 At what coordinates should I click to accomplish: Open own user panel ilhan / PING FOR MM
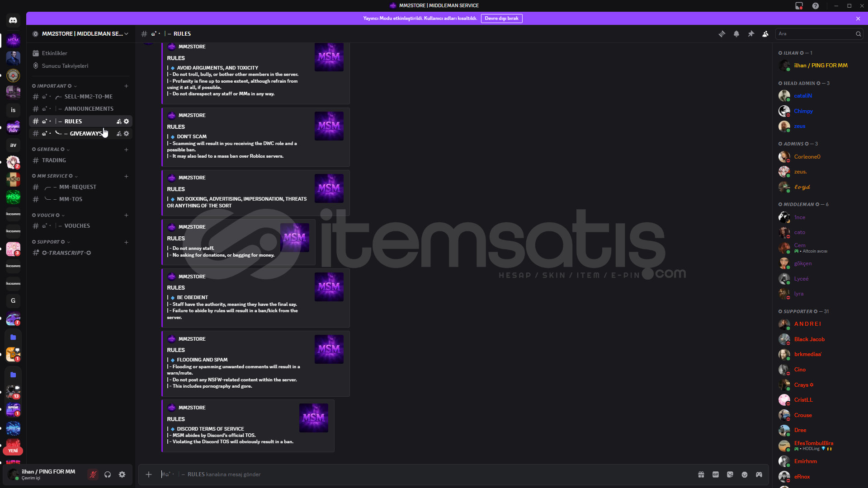[45, 474]
